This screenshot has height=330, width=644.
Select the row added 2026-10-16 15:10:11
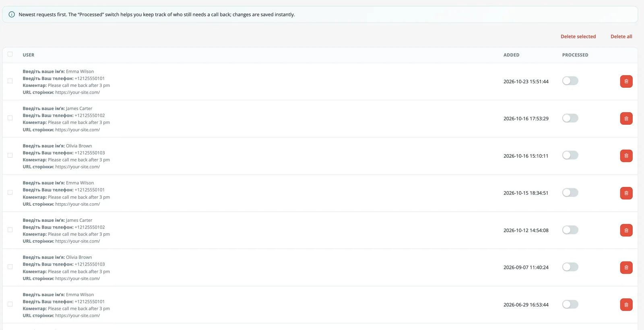click(10, 155)
